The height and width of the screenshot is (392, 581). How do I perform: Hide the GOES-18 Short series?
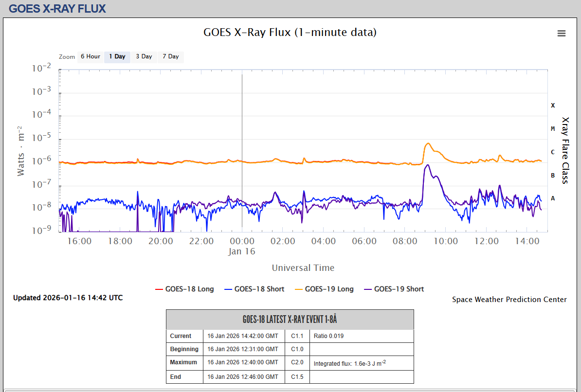tap(254, 289)
